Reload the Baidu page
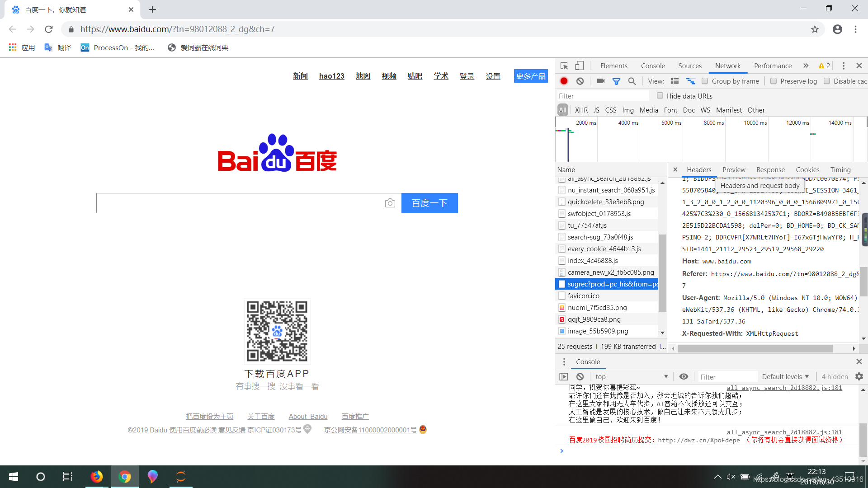Screen dimensions: 868x488 pos(49,29)
